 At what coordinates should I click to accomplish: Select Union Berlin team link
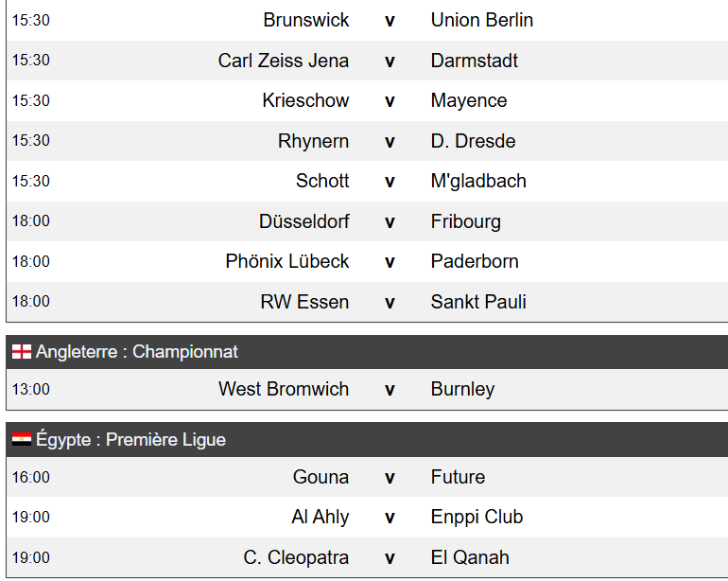(x=482, y=20)
